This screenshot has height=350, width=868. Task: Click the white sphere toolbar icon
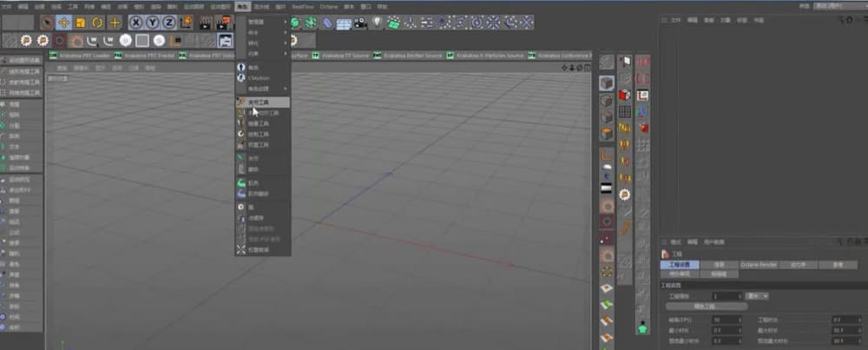126,41
